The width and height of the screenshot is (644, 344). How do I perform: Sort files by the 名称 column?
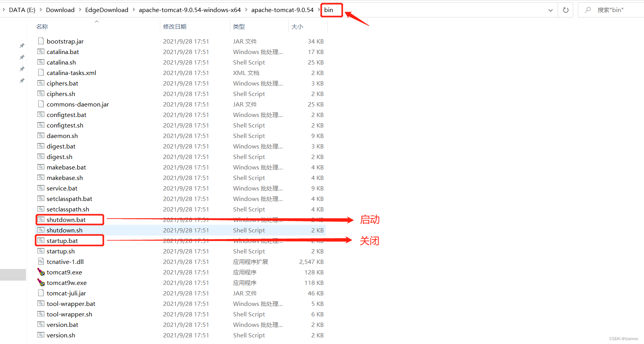click(x=42, y=26)
